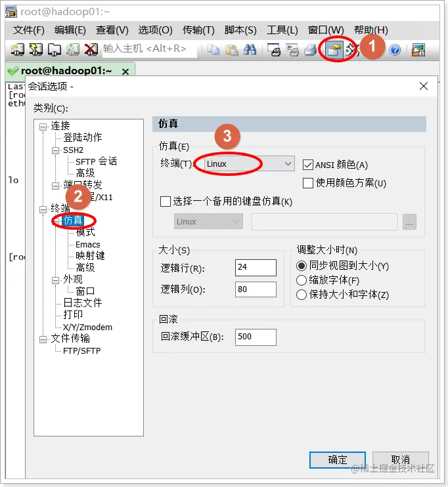Open the 编辑(E) menu

70,30
